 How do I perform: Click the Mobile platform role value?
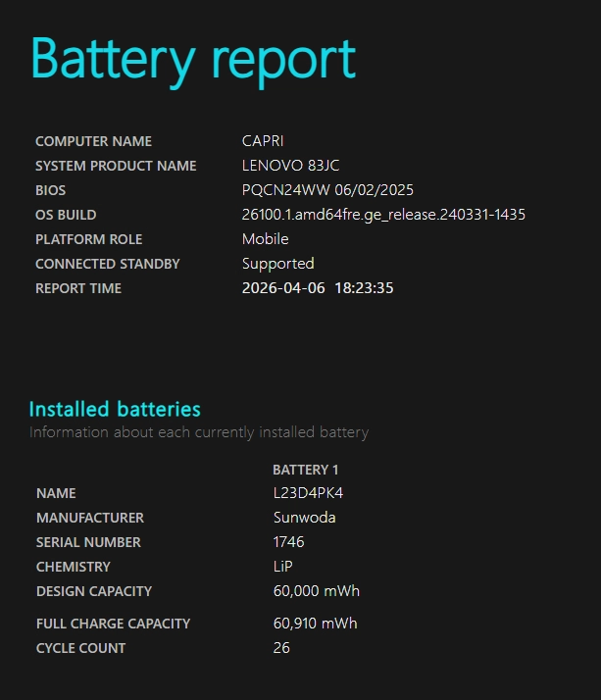tap(266, 239)
